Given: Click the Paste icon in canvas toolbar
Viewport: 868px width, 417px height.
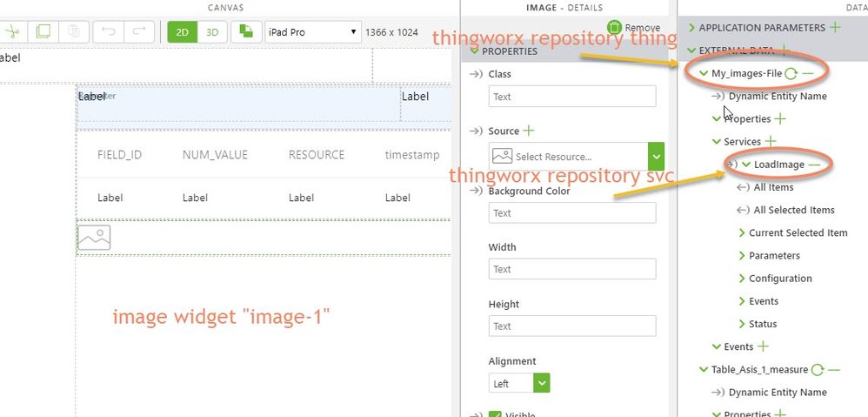Looking at the screenshot, I should pos(73,31).
